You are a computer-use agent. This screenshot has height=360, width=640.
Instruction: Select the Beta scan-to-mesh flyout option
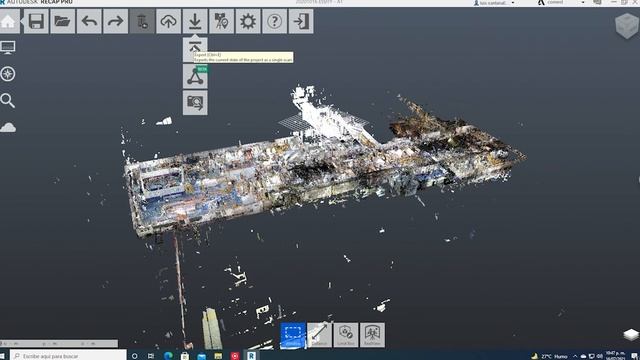[x=195, y=76]
